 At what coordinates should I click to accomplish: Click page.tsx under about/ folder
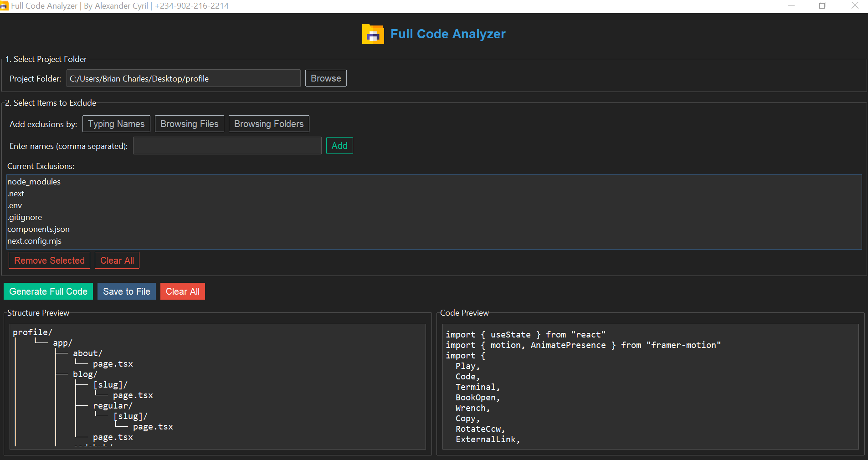[x=113, y=364]
